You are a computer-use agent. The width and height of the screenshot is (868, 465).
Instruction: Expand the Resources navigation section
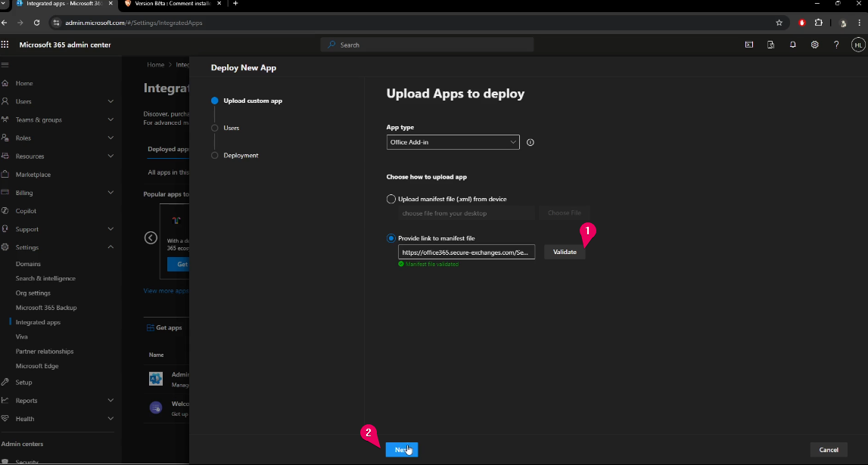(110, 156)
